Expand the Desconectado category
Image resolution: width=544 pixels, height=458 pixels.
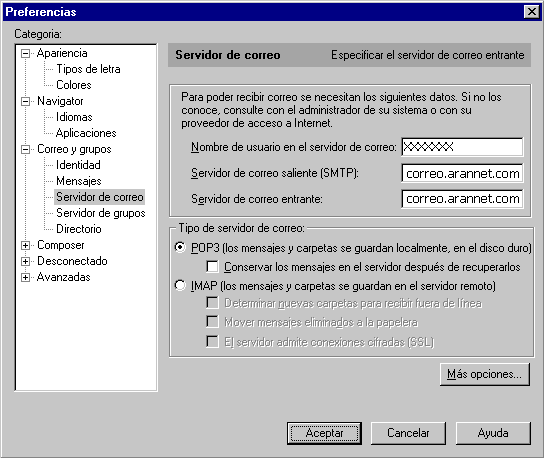(x=25, y=261)
